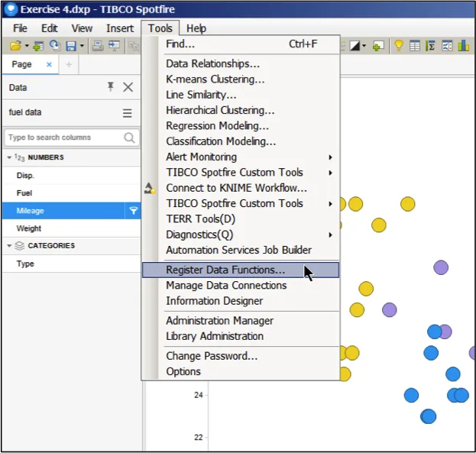Image resolution: width=476 pixels, height=453 pixels.
Task: Open the File menu
Action: (x=20, y=28)
